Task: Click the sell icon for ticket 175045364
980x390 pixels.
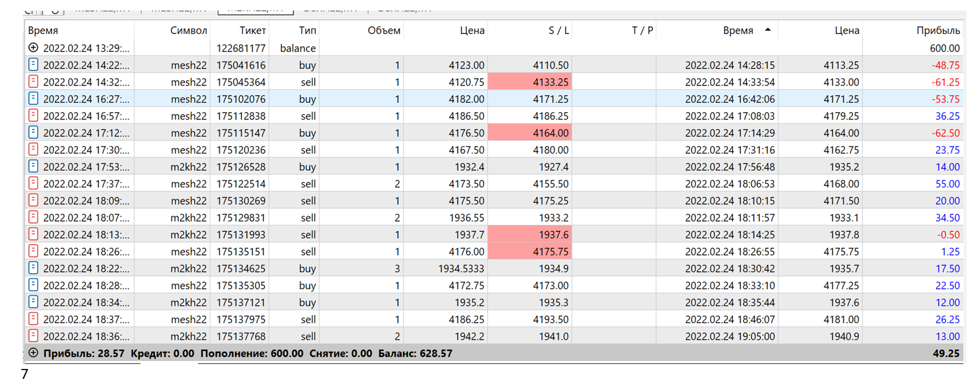Action: coord(33,82)
